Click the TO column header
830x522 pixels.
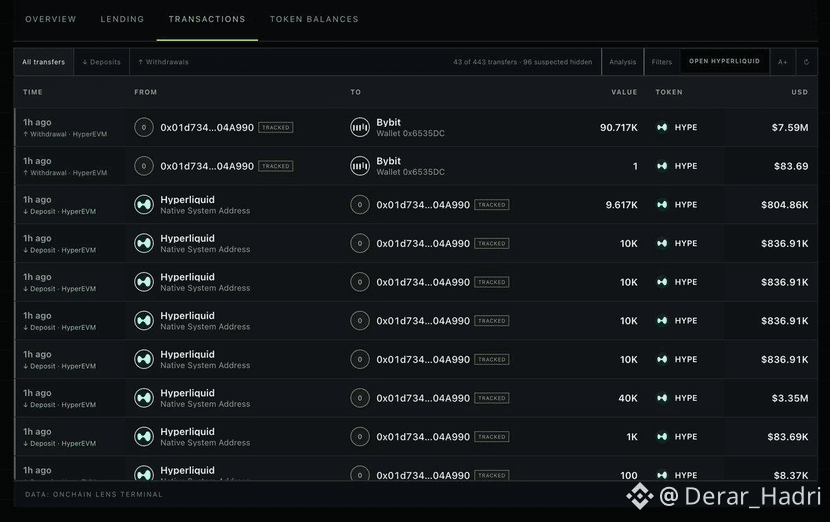(x=356, y=92)
